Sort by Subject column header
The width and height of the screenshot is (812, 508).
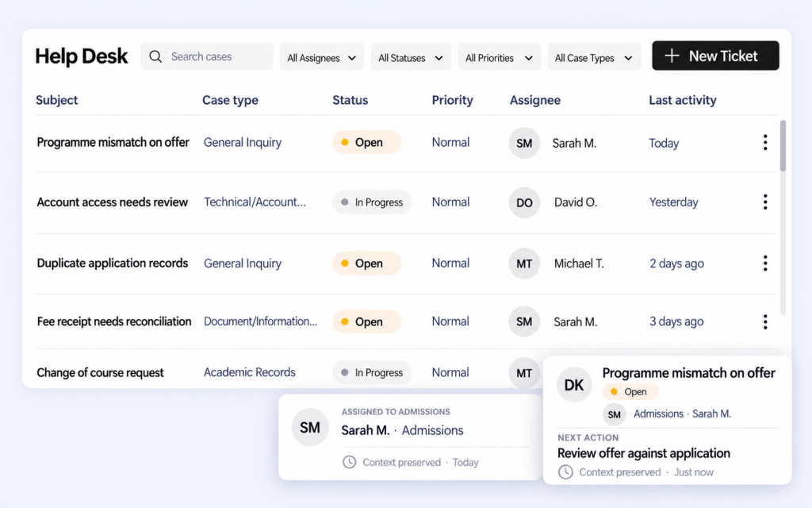(x=56, y=100)
